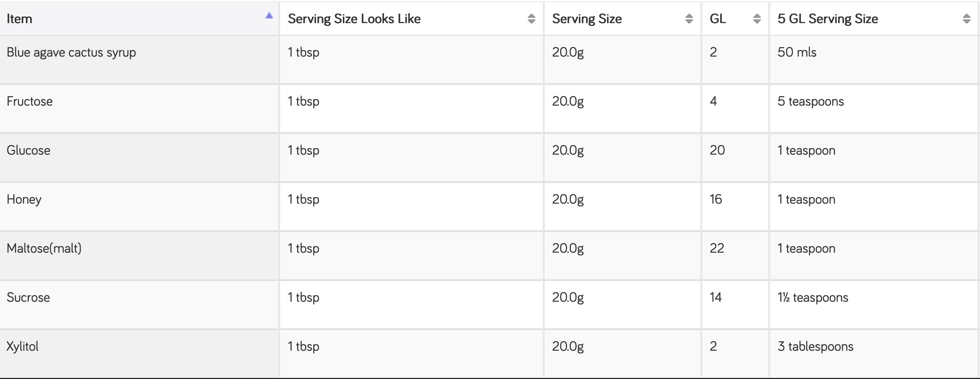The image size is (980, 379).
Task: Click the GL column sort arrows
Action: point(757,19)
